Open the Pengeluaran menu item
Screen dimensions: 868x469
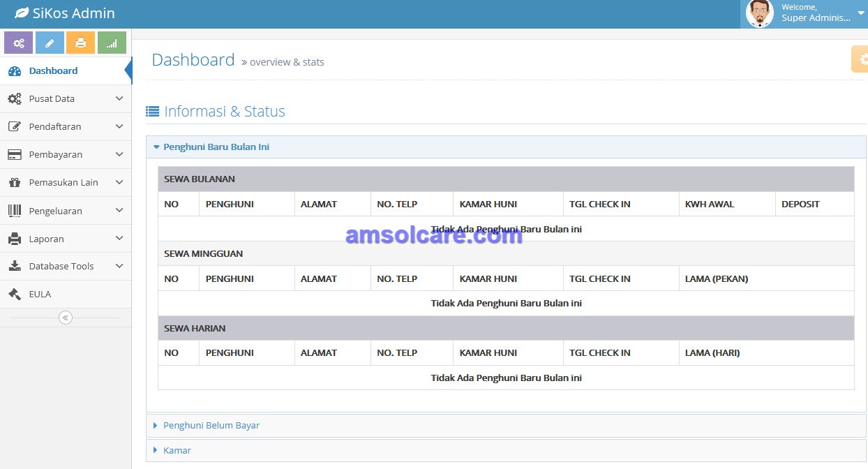[x=66, y=211]
